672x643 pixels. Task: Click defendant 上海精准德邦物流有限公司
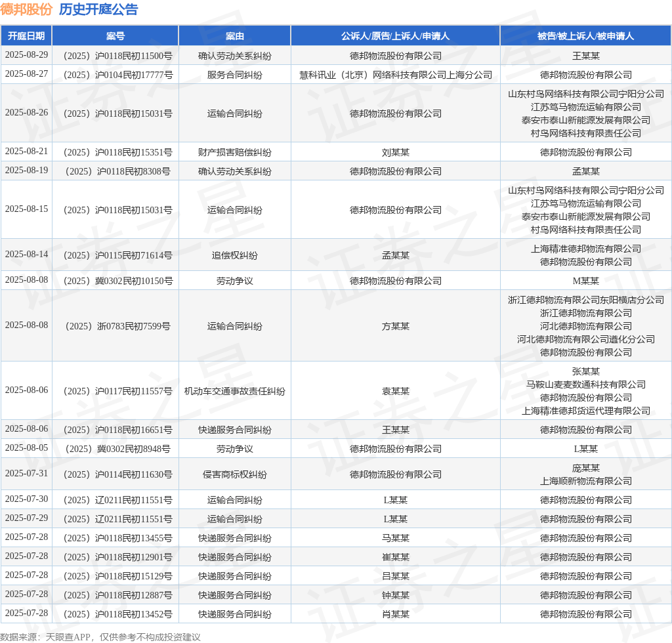pos(585,249)
